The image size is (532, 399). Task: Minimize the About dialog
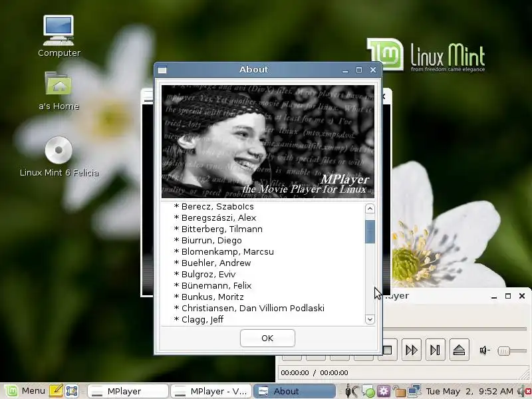(345, 70)
